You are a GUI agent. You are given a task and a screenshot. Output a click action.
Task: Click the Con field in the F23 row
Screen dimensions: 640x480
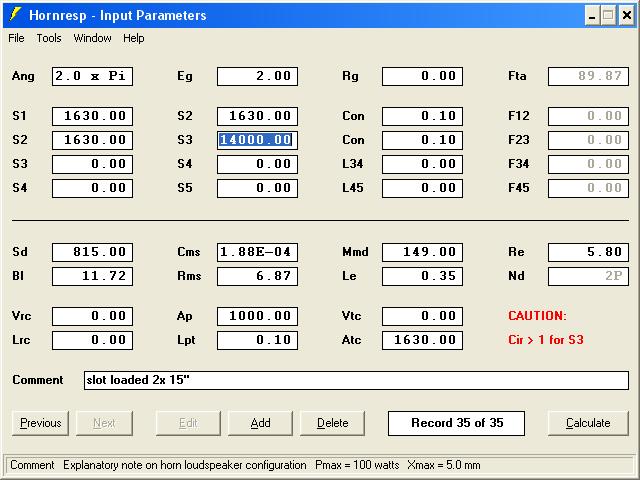[x=422, y=140]
